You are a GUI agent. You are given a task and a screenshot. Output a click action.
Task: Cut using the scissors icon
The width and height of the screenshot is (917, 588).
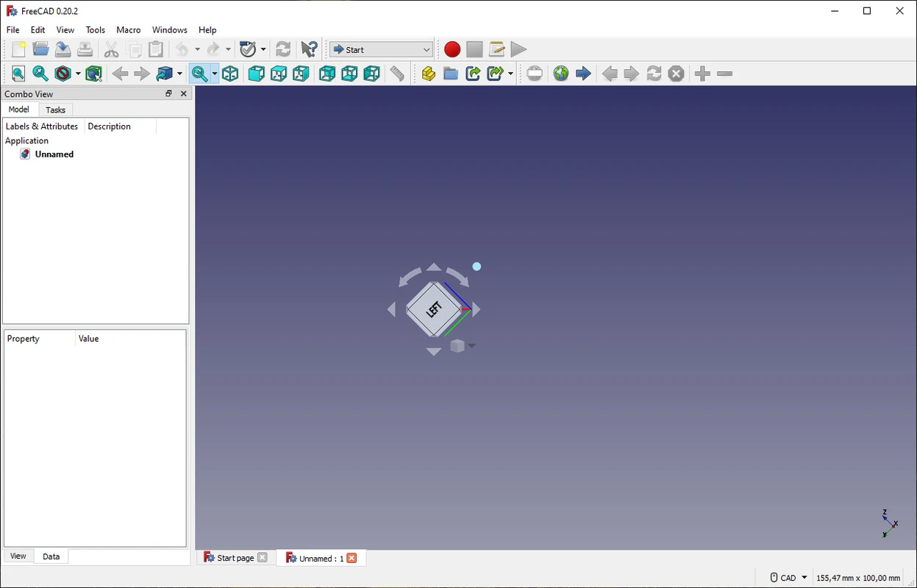point(112,49)
